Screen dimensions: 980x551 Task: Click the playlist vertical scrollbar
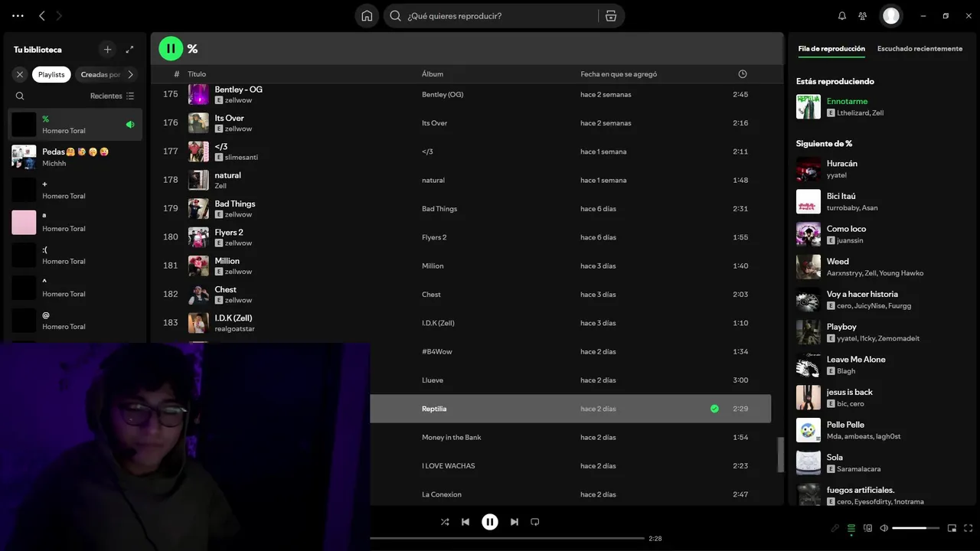click(781, 455)
